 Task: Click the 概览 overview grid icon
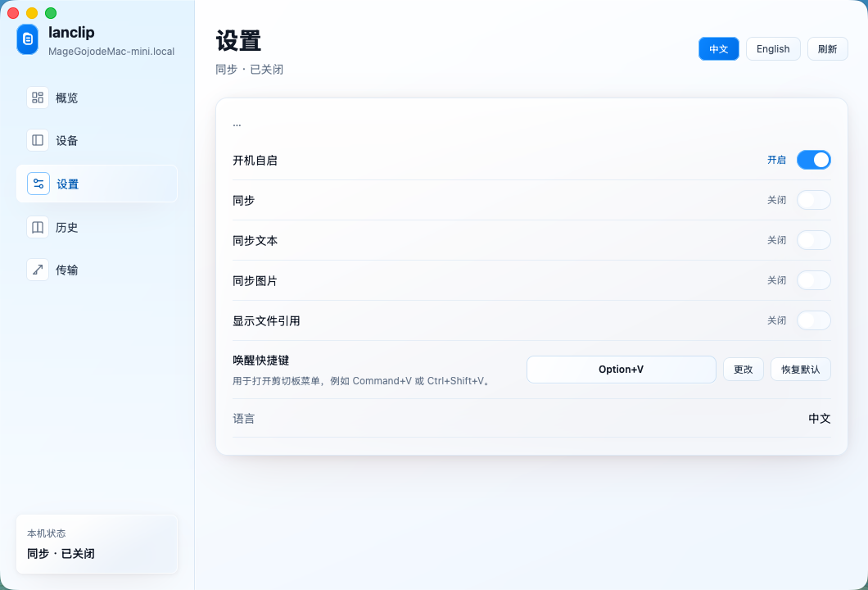(x=38, y=98)
